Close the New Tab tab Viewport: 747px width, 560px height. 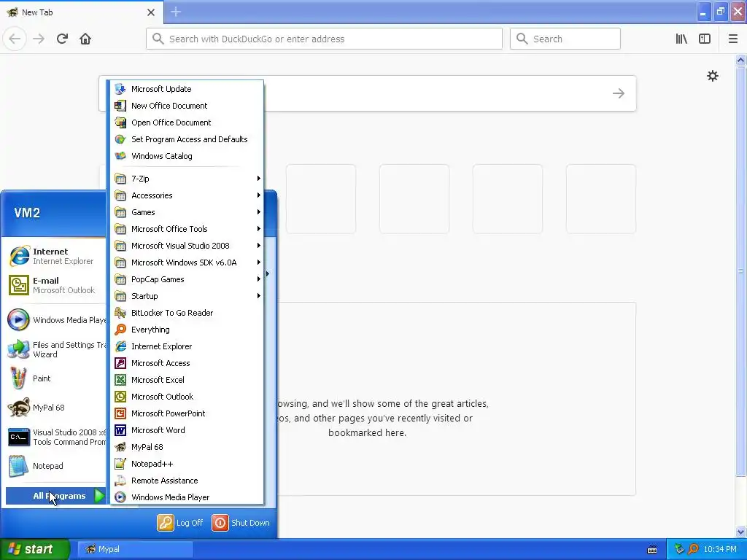151,12
